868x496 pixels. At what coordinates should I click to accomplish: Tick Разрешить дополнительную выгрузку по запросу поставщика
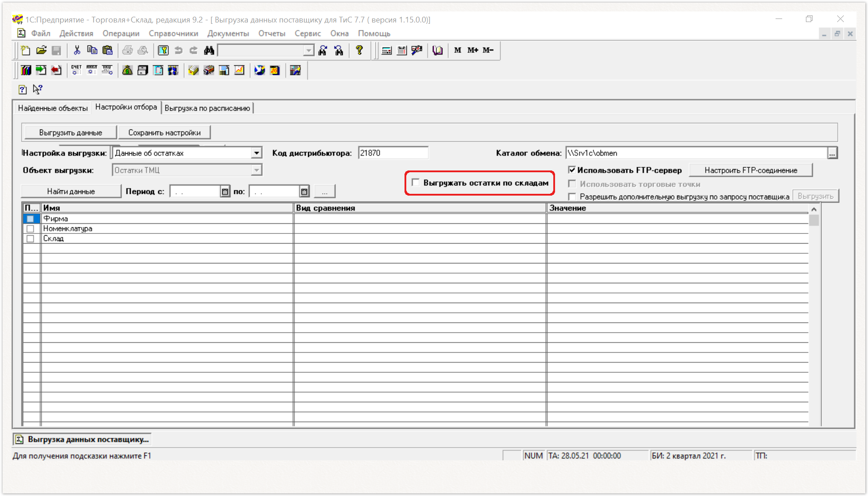[572, 196]
